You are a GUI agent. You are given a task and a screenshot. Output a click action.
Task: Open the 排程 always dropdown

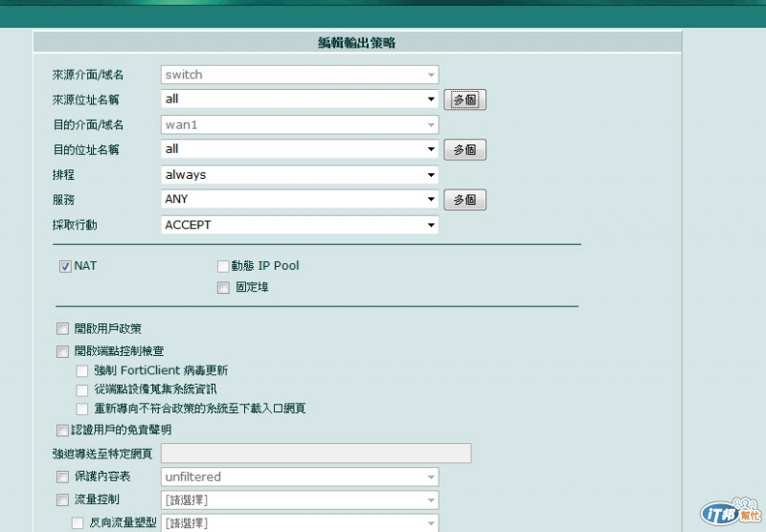point(300,175)
